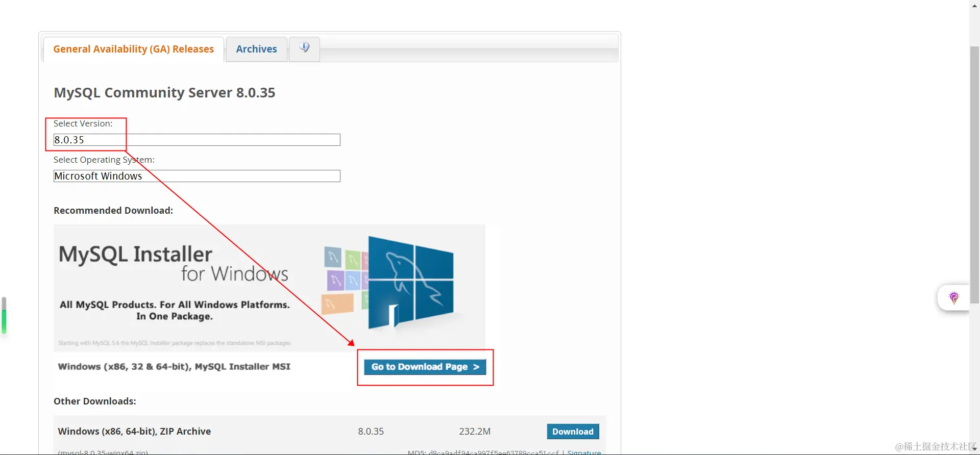Click the Other Downloads: label

95,401
